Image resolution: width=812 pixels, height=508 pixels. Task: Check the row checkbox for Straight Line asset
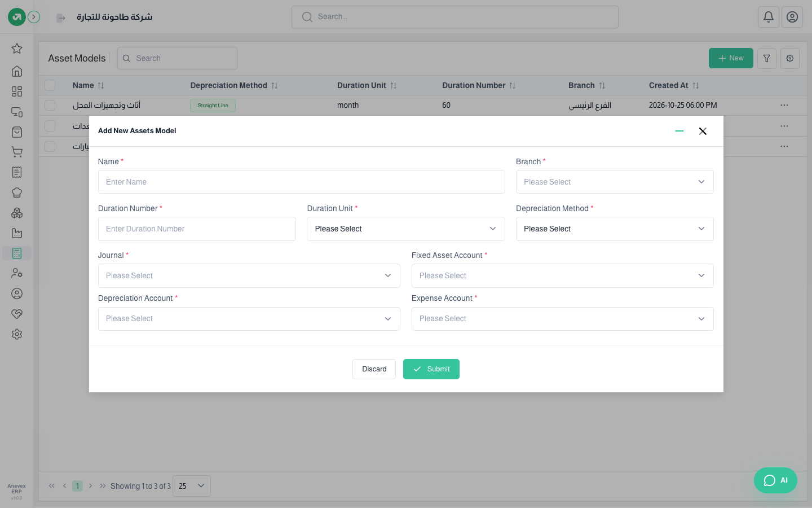click(x=50, y=106)
